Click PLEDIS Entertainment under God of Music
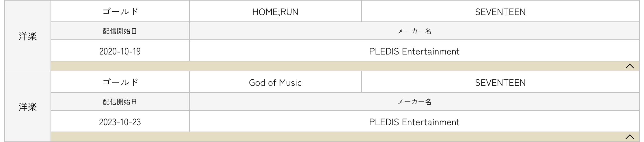Image resolution: width=644 pixels, height=142 pixels. 414,122
